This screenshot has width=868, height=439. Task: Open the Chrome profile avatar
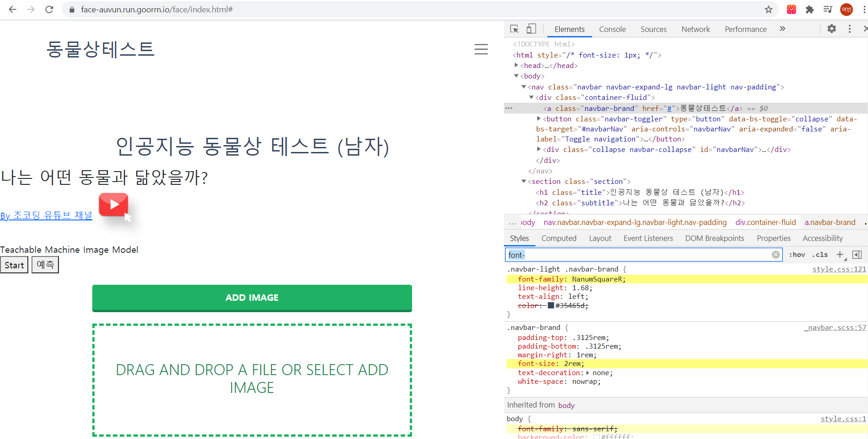pos(847,9)
